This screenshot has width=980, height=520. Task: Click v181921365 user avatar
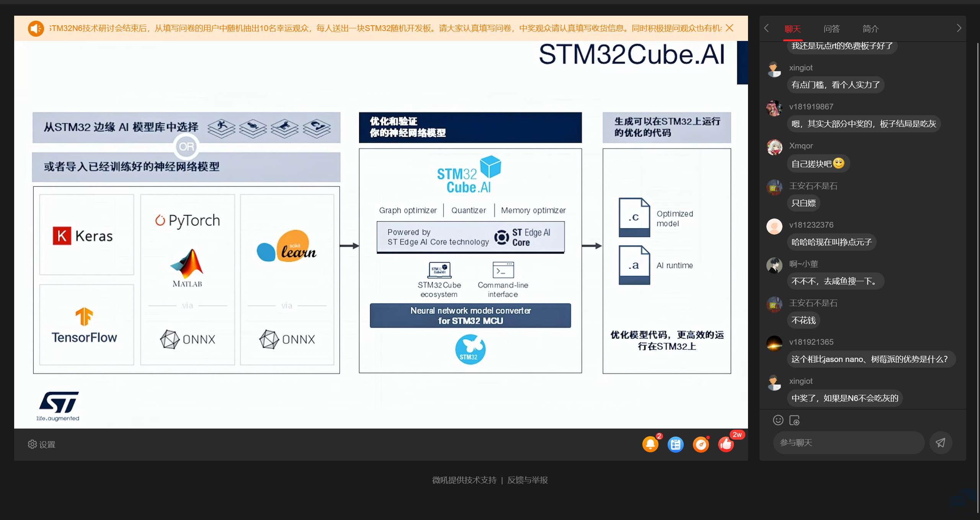774,344
